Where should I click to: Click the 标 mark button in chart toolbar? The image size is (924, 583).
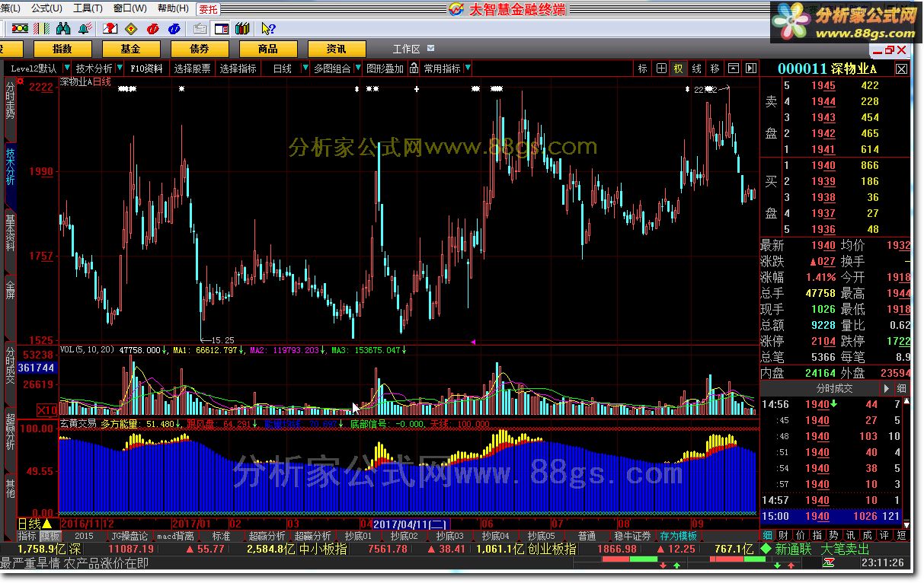tap(642, 68)
